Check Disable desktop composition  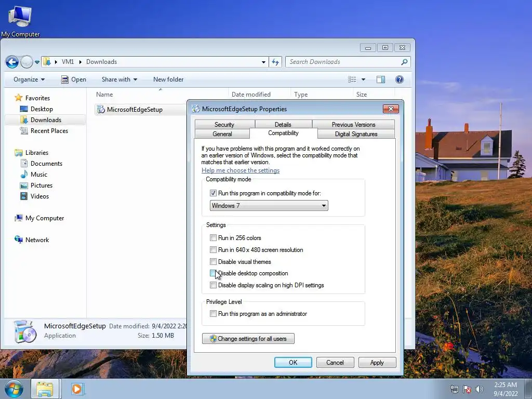click(212, 273)
